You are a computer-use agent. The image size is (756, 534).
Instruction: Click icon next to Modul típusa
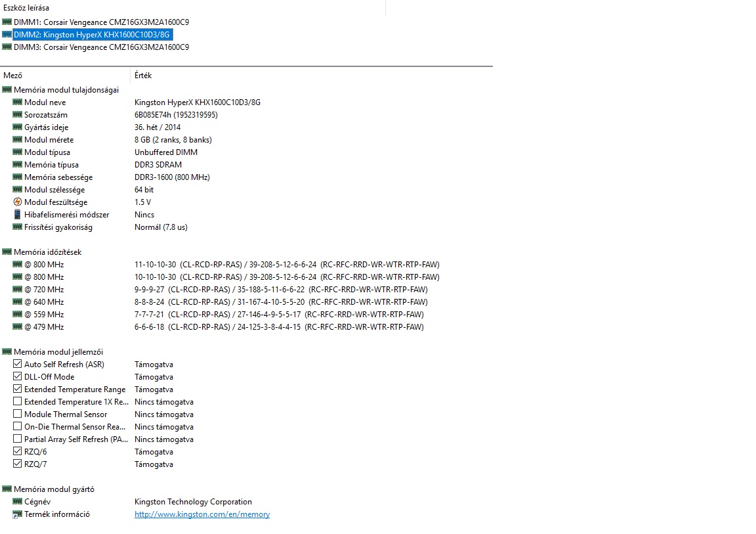coord(17,152)
